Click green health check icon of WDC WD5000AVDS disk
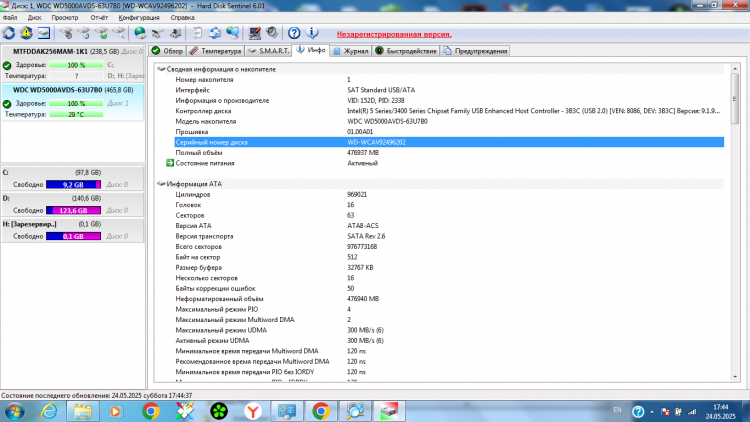Image resolution: width=750 pixels, height=422 pixels. coord(7,104)
